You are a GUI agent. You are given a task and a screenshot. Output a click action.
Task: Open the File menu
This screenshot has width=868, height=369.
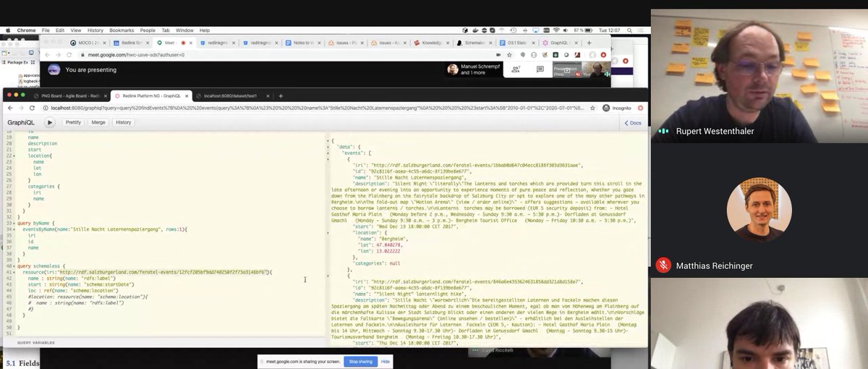tap(45, 30)
